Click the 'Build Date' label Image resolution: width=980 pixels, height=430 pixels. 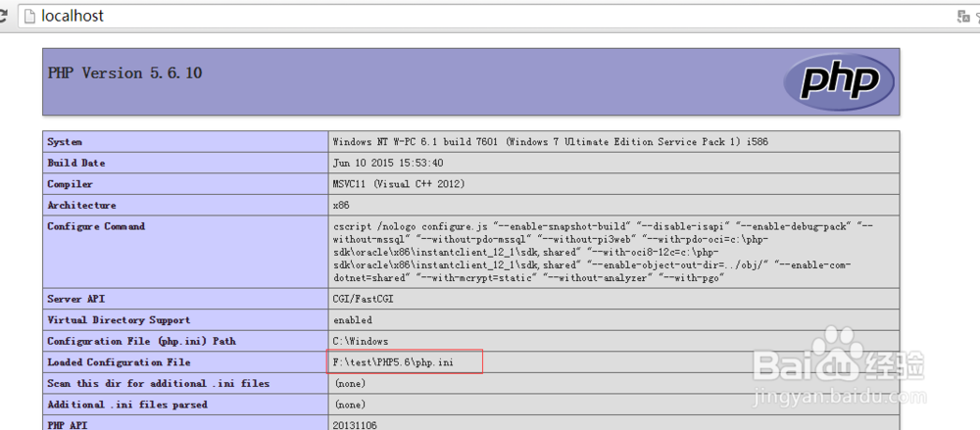point(76,164)
